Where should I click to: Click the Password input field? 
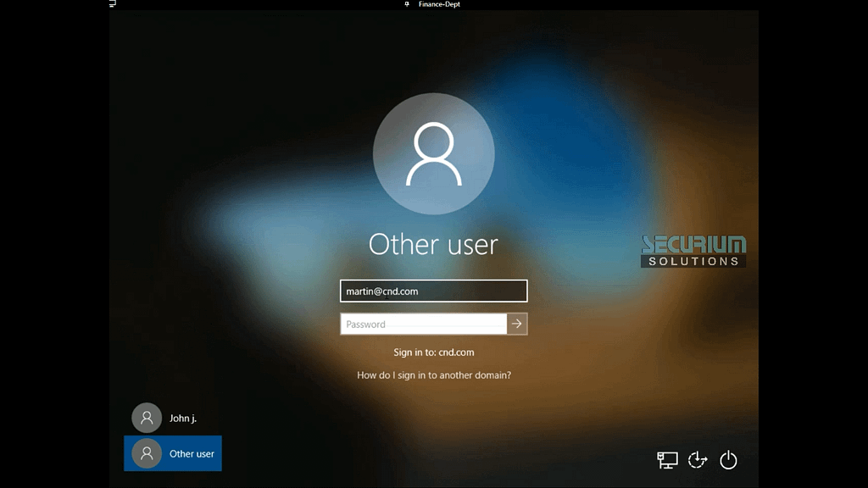tap(424, 324)
